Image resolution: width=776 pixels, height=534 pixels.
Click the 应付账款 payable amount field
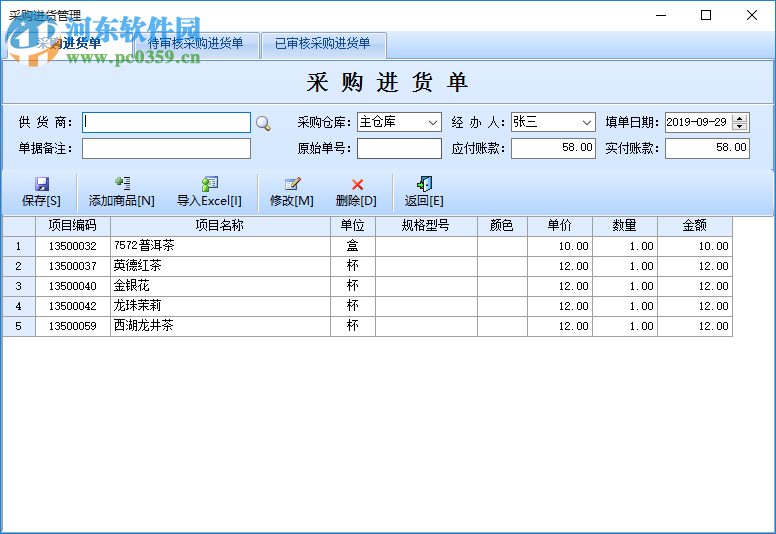click(x=553, y=148)
